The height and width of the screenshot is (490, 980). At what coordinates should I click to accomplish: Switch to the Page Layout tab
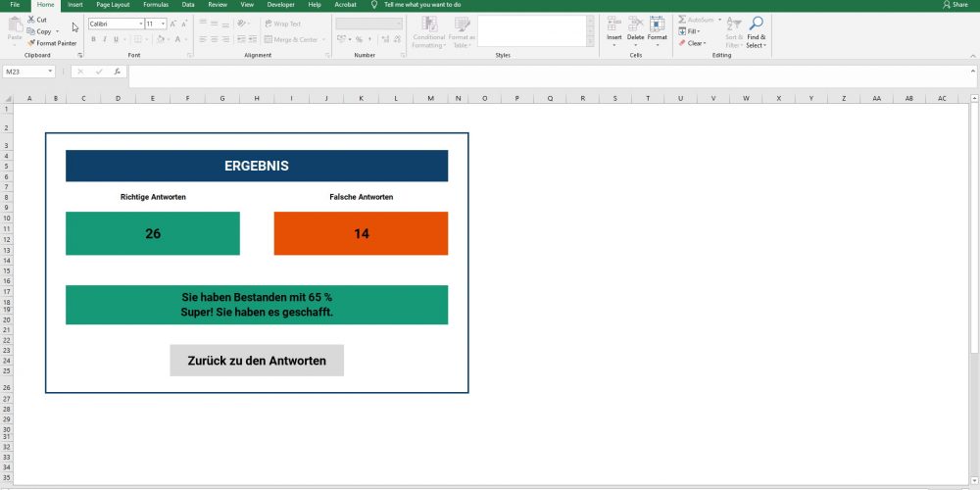pos(113,4)
